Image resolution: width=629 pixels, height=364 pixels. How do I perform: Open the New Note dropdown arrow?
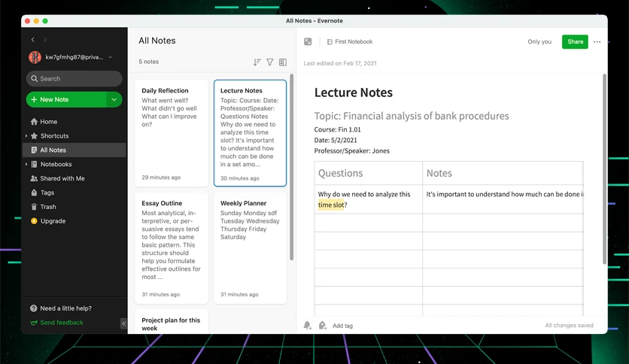(x=114, y=99)
